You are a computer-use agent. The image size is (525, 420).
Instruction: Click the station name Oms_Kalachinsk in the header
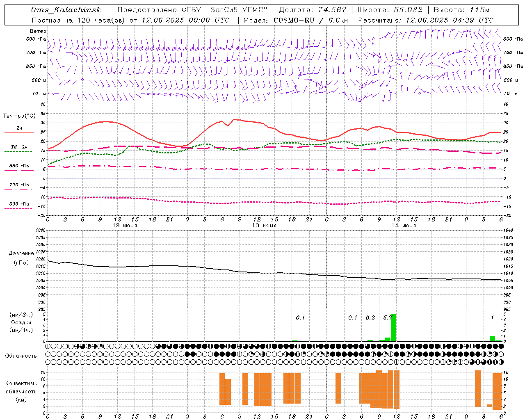tap(66, 10)
